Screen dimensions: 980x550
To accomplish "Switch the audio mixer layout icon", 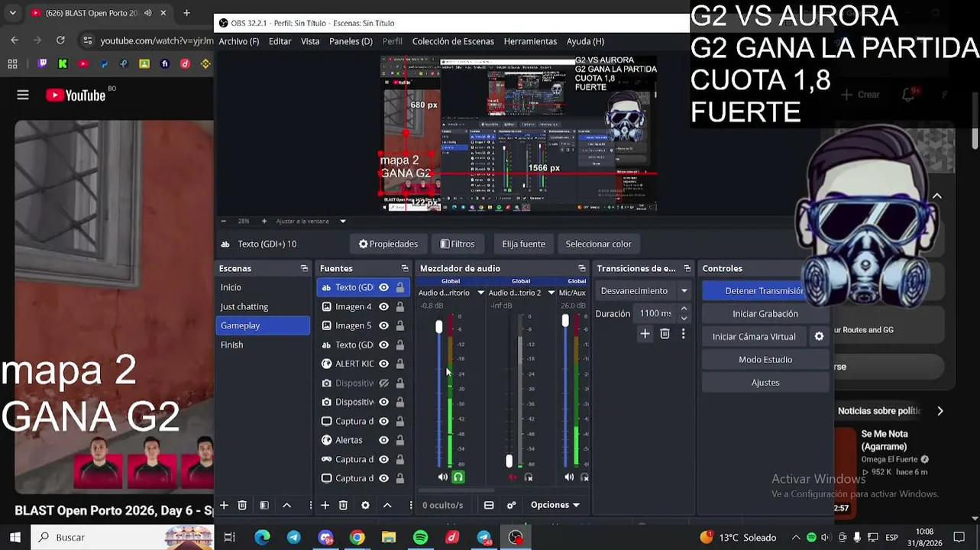I will click(489, 505).
